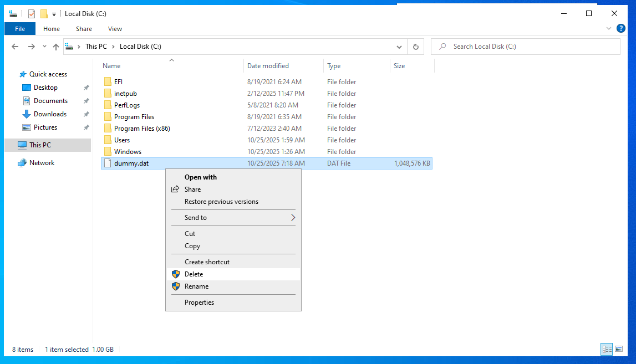This screenshot has height=364, width=636.
Task: Choose Delete from the context menu
Action: pos(233,274)
